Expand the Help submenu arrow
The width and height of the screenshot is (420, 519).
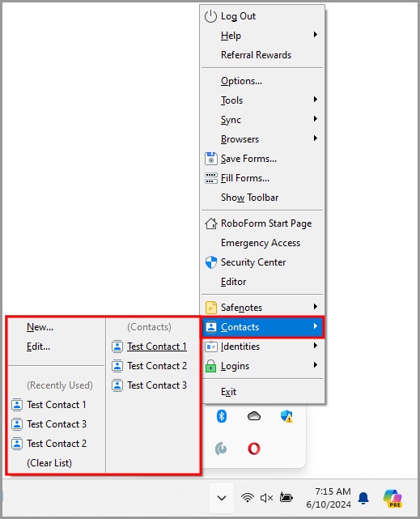pyautogui.click(x=315, y=35)
